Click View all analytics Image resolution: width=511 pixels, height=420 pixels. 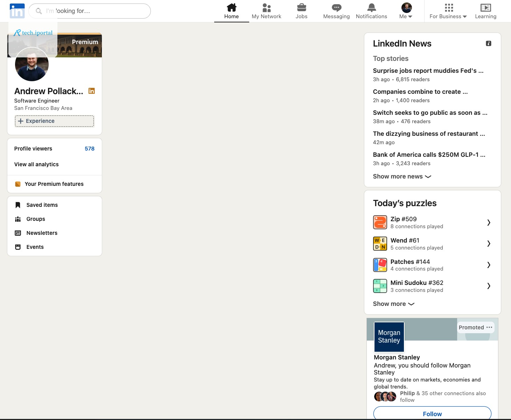pyautogui.click(x=36, y=164)
